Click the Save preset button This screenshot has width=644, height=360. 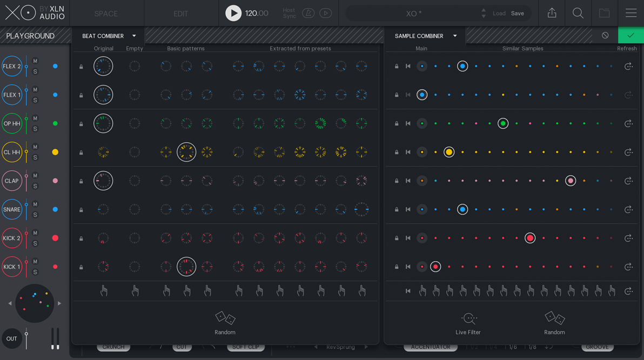pyautogui.click(x=517, y=14)
